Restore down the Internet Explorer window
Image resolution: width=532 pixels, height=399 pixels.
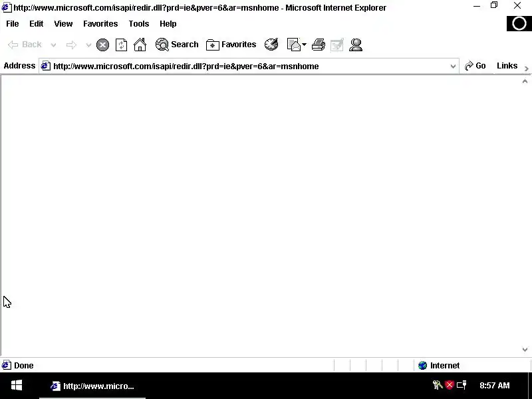tap(494, 5)
